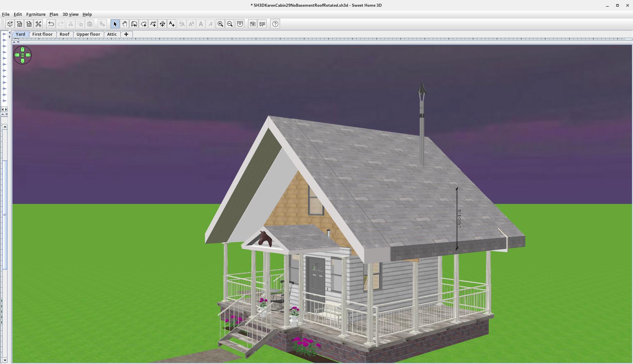Toggle the magnetism magnet button
Viewport: 633px width, 364px height.
tap(240, 24)
